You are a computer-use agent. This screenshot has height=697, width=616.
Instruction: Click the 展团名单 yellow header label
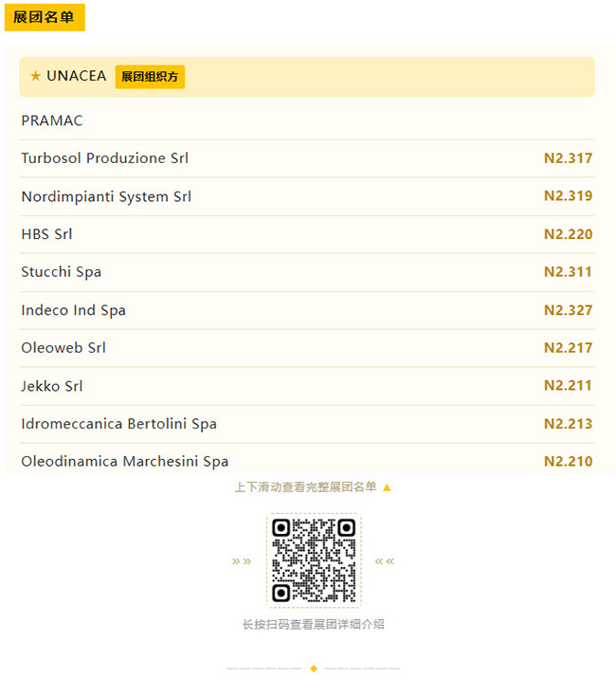45,17
